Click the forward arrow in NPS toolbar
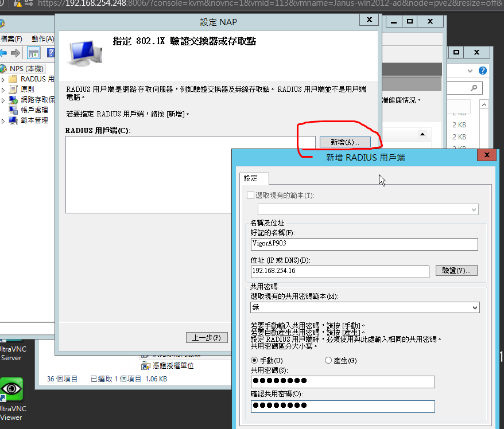This screenshot has height=429, width=504. tap(15, 53)
